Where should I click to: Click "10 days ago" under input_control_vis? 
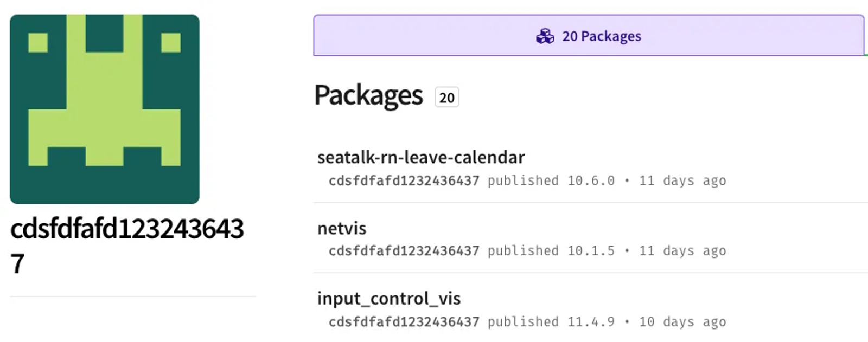click(682, 322)
